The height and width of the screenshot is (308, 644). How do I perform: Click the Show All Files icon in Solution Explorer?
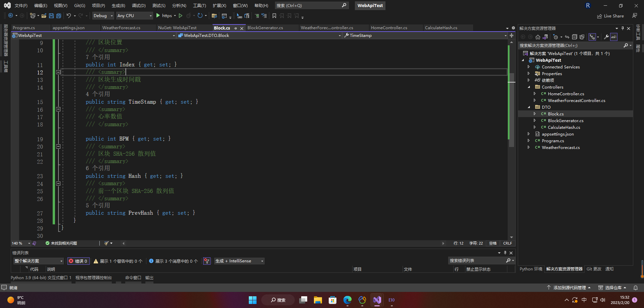(582, 37)
